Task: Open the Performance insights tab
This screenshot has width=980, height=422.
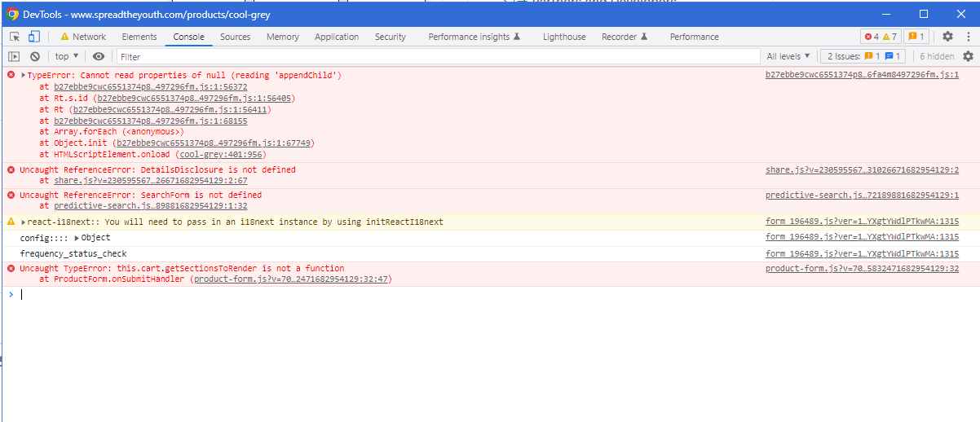Action: [x=474, y=37]
